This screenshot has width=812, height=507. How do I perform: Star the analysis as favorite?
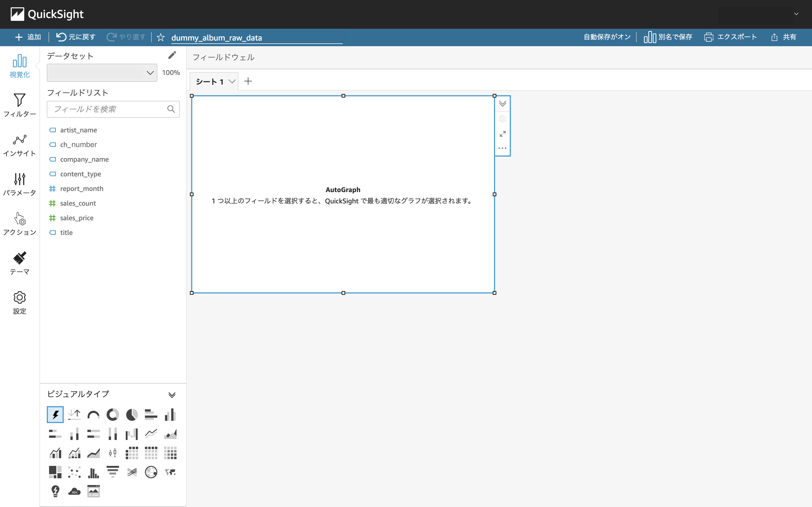point(161,37)
